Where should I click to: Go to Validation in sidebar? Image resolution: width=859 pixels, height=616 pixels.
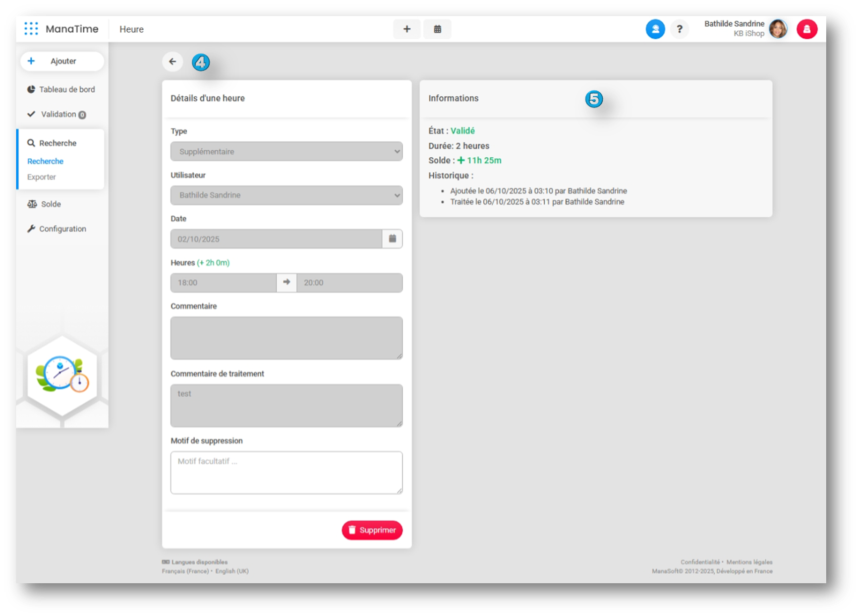pyautogui.click(x=58, y=114)
